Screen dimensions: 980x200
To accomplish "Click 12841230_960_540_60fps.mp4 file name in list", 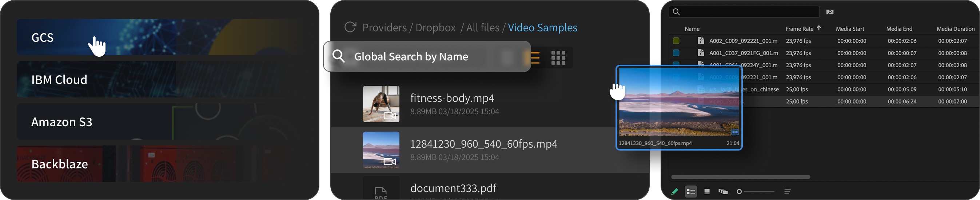I will click(483, 144).
